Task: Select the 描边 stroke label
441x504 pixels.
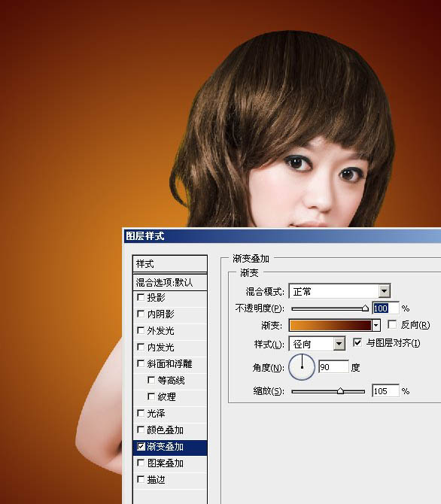Action: coord(156,480)
